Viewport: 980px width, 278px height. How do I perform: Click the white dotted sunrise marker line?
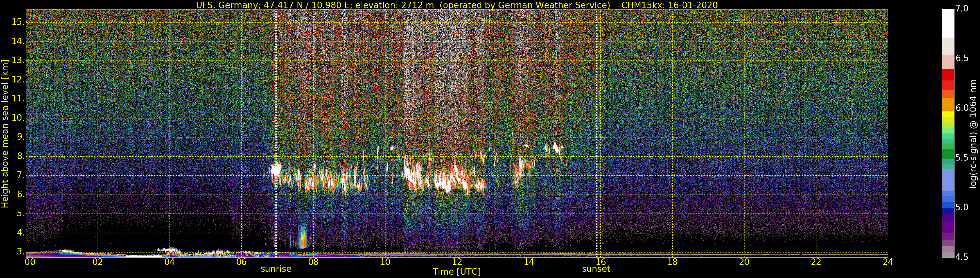276,133
